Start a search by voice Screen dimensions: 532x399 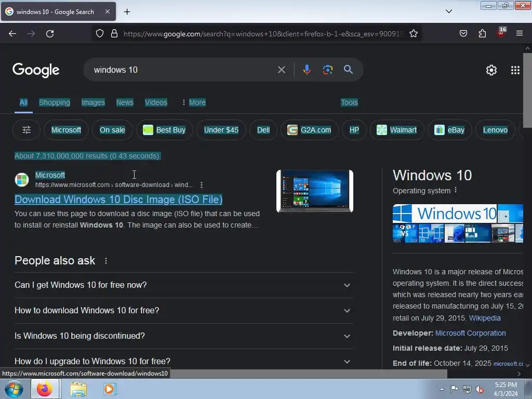307,70
